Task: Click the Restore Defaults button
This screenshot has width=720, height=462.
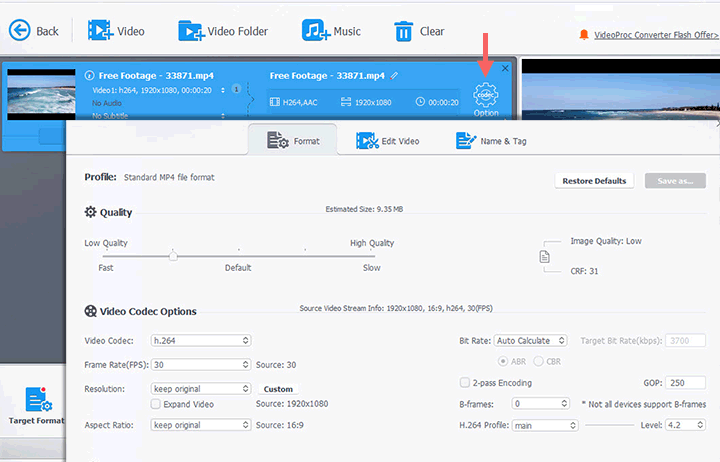Action: tap(594, 181)
